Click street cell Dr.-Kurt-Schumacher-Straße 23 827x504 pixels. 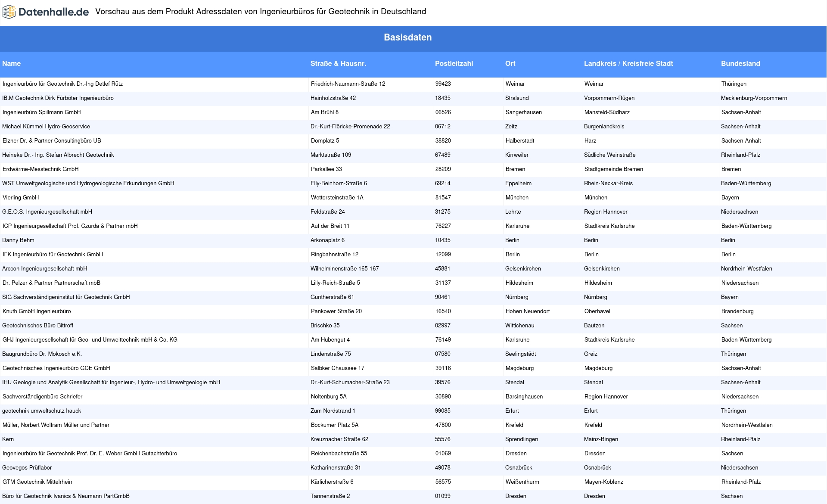click(350, 383)
